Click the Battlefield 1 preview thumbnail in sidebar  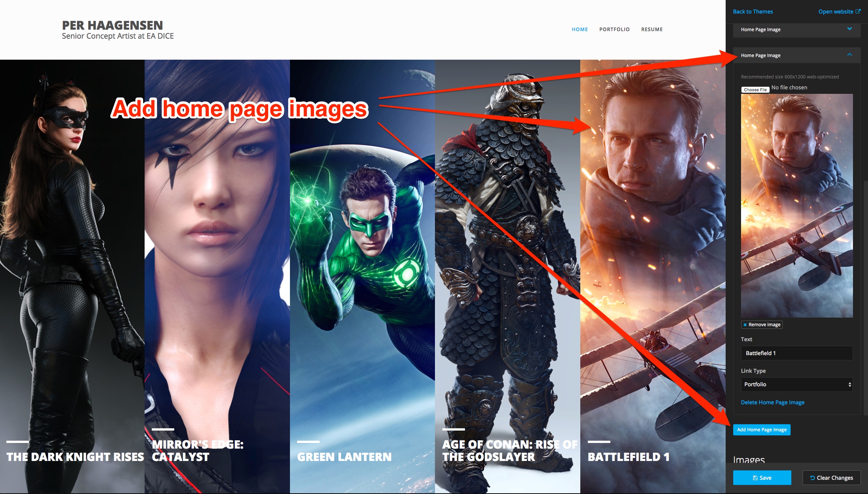click(797, 205)
